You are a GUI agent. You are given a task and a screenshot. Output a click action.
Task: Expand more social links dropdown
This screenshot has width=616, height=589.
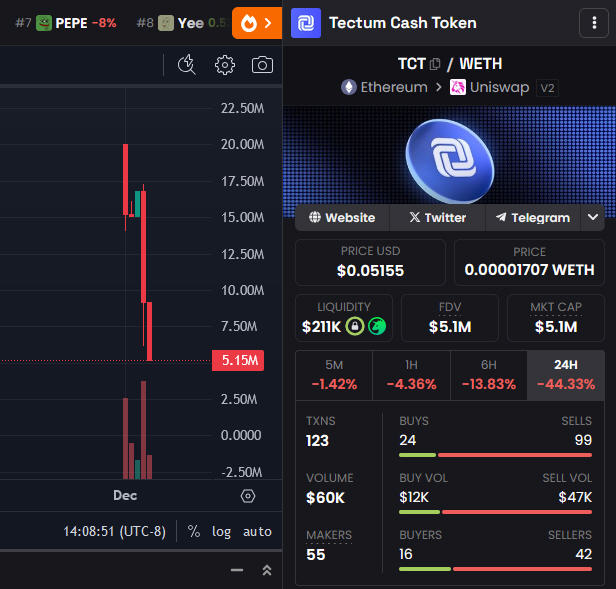coord(593,217)
